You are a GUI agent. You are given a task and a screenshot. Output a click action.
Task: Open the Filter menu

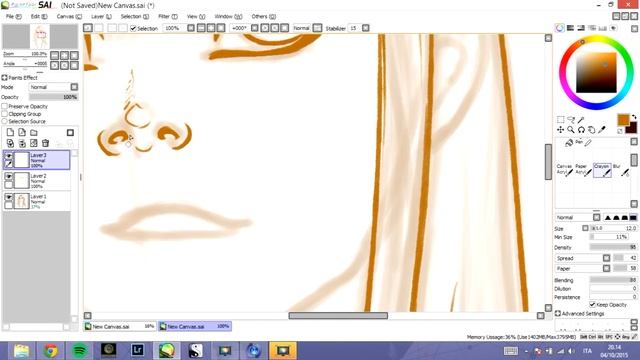(x=168, y=16)
